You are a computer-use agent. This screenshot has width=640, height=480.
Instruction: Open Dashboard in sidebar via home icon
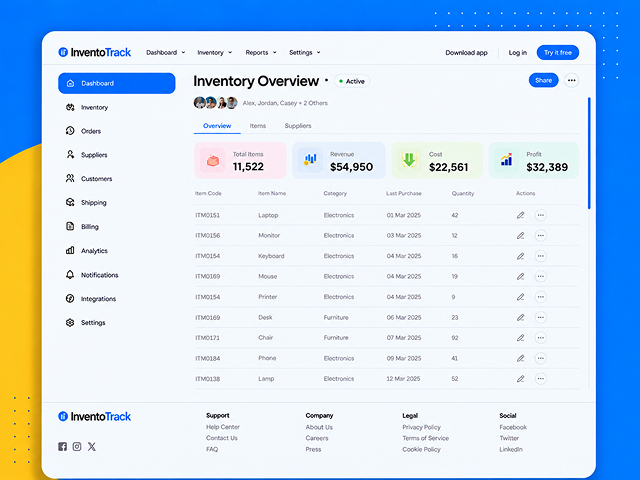[x=70, y=83]
